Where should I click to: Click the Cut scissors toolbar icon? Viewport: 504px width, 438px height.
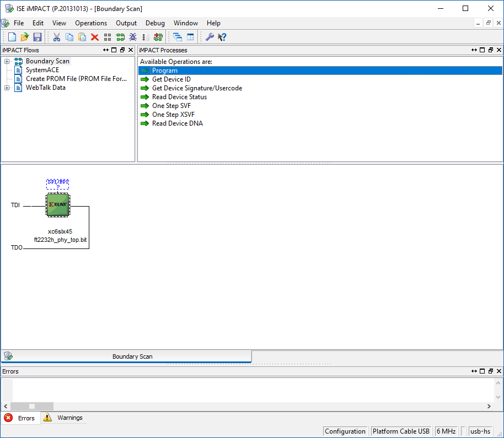[x=56, y=37]
